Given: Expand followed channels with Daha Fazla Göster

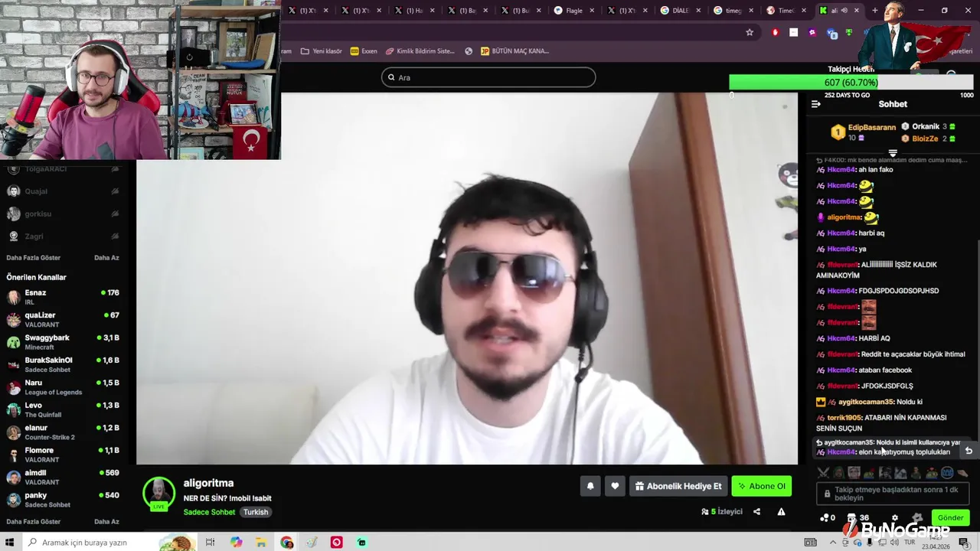Looking at the screenshot, I should click(33, 258).
